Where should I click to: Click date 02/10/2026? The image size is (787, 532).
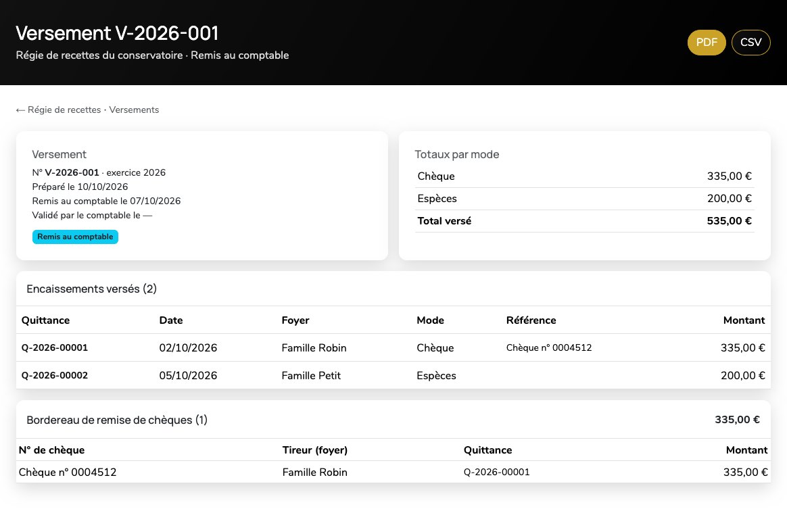click(188, 348)
